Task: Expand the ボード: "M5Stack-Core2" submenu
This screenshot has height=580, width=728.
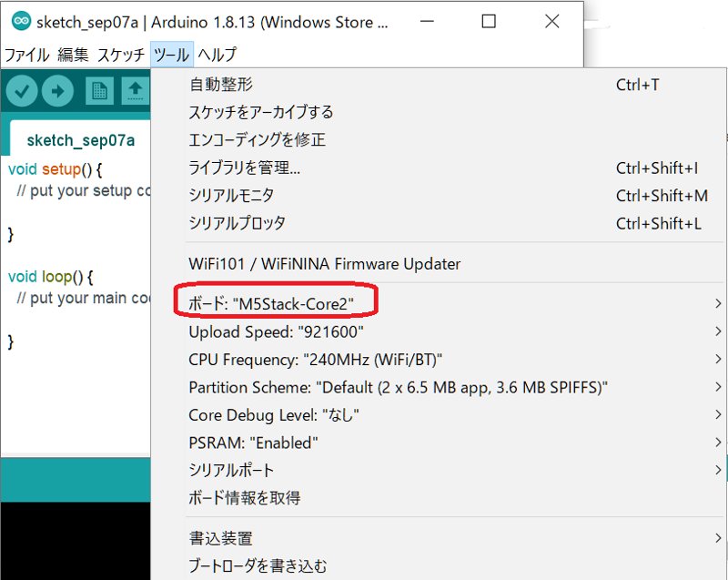Action: click(439, 304)
